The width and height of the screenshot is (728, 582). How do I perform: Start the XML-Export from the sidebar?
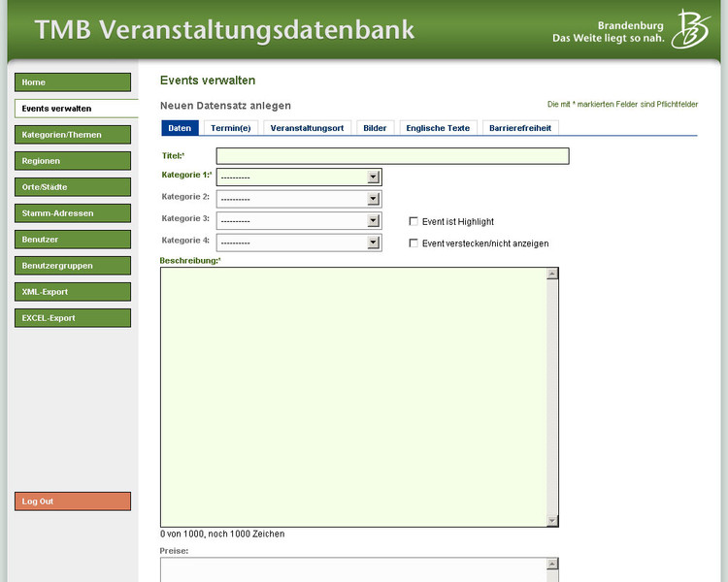(73, 292)
